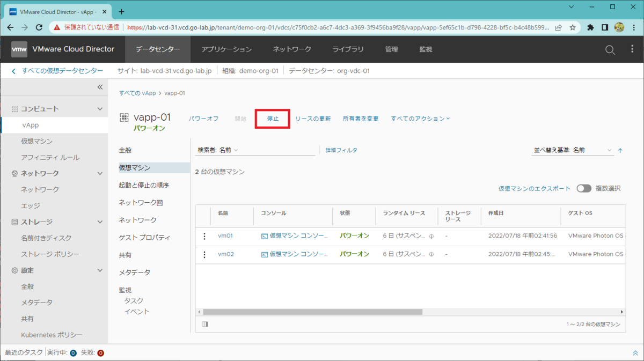644x361 pixels.
Task: Open the すべてのアクション dropdown
Action: [420, 119]
